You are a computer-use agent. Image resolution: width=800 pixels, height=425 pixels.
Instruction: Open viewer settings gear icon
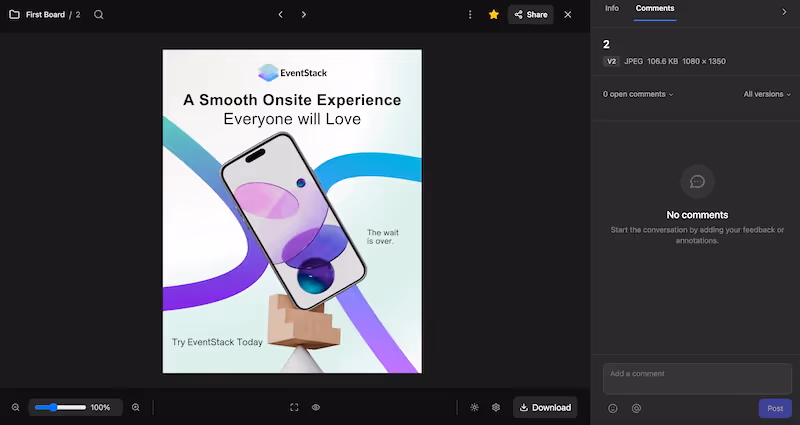pos(496,407)
